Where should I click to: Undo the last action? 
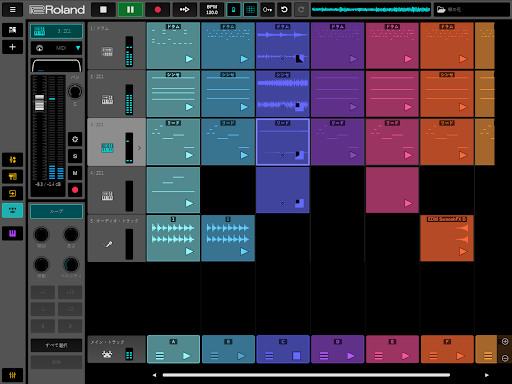pos(284,10)
